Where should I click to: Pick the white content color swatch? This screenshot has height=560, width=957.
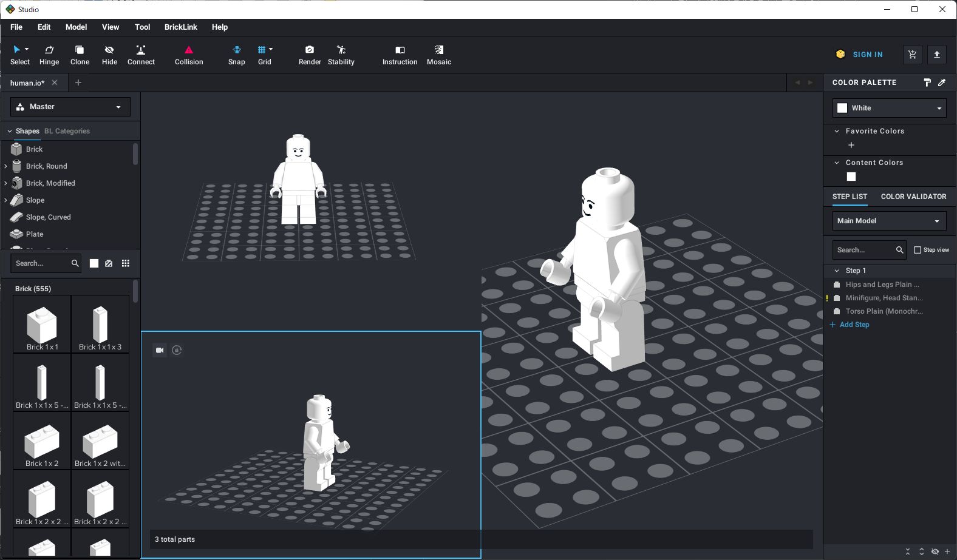click(x=851, y=177)
